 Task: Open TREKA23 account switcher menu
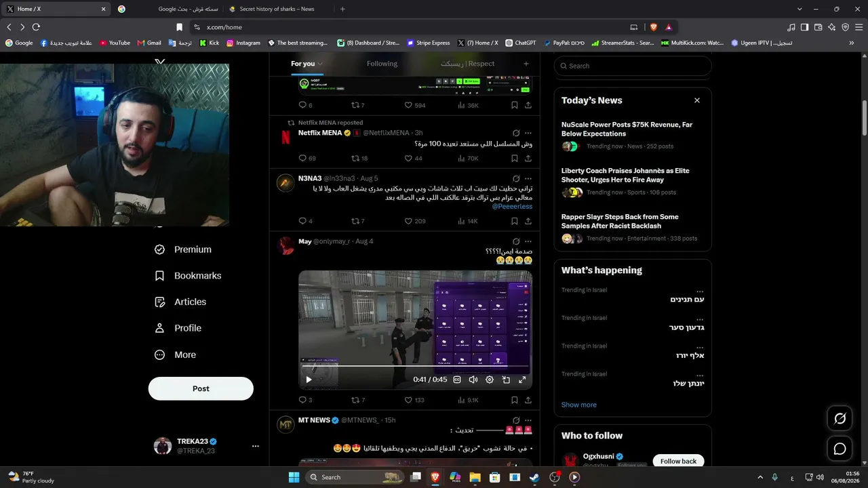[256, 446]
